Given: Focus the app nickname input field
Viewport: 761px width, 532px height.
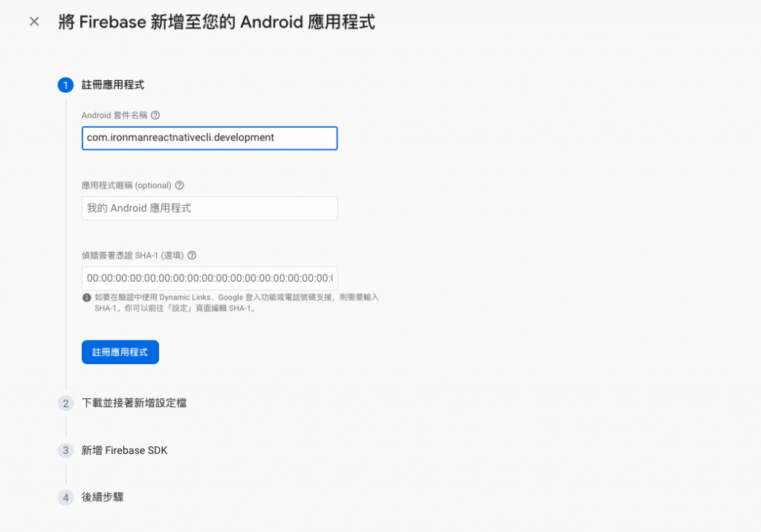Looking at the screenshot, I should coord(210,208).
